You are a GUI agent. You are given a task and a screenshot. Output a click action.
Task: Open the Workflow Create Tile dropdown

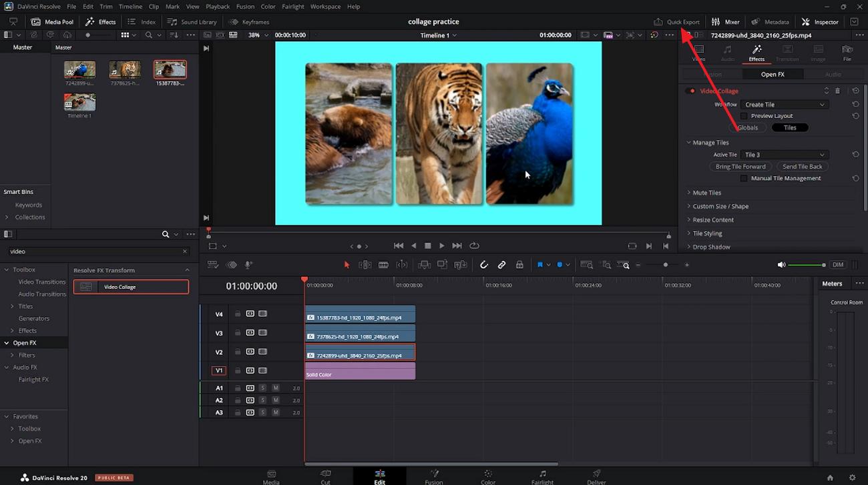(785, 104)
